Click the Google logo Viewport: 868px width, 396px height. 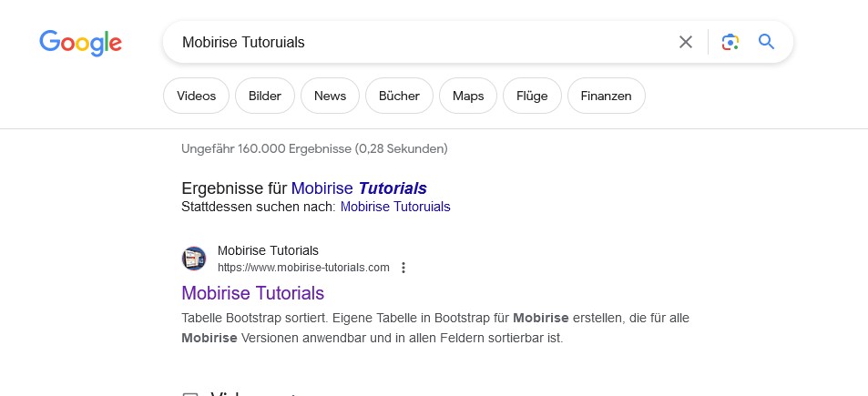pyautogui.click(x=80, y=42)
